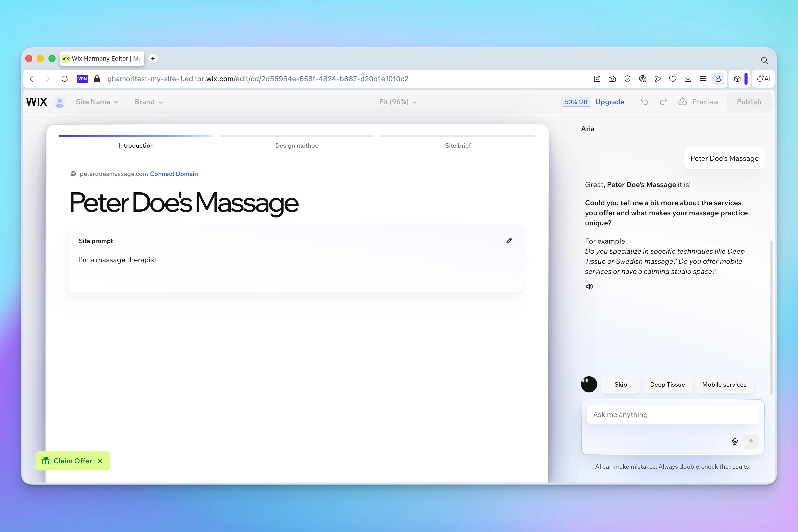Click the Upgrade link

pyautogui.click(x=610, y=102)
